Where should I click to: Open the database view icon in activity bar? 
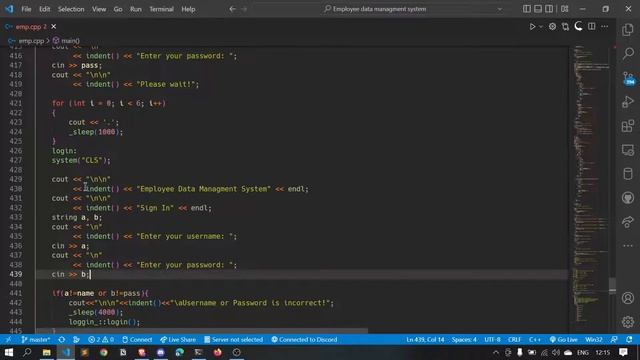628,174
